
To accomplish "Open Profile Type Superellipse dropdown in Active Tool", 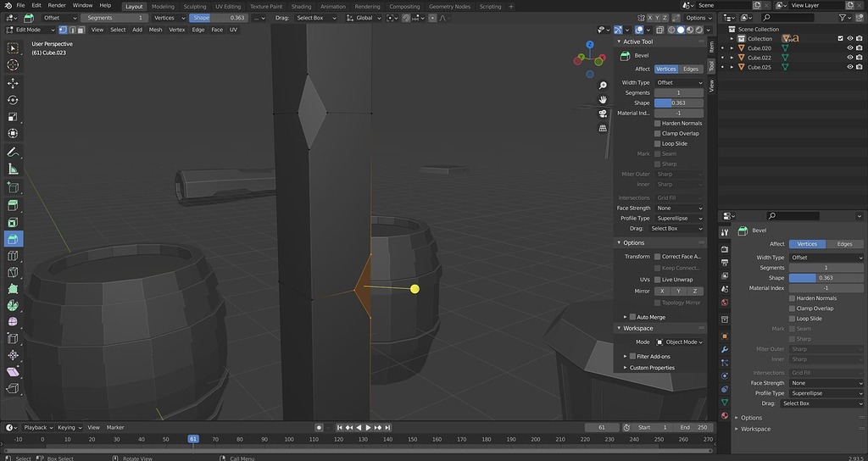I will [x=679, y=218].
